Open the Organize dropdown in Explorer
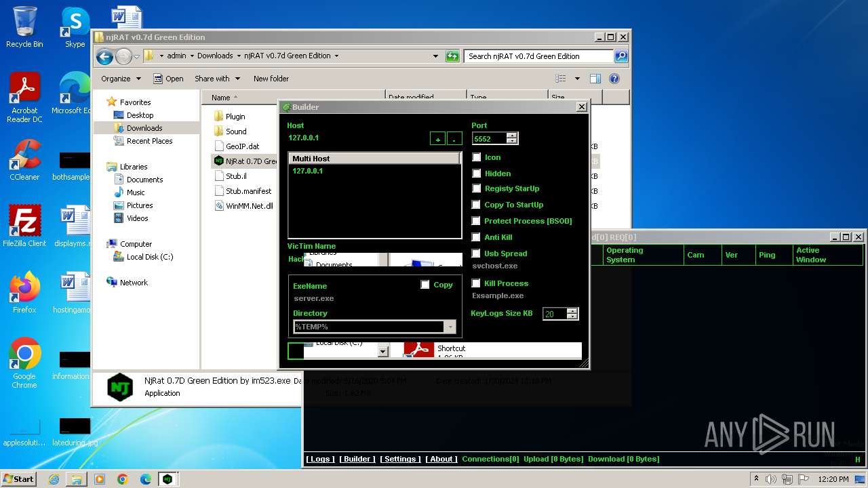The height and width of the screenshot is (488, 868). (x=121, y=79)
